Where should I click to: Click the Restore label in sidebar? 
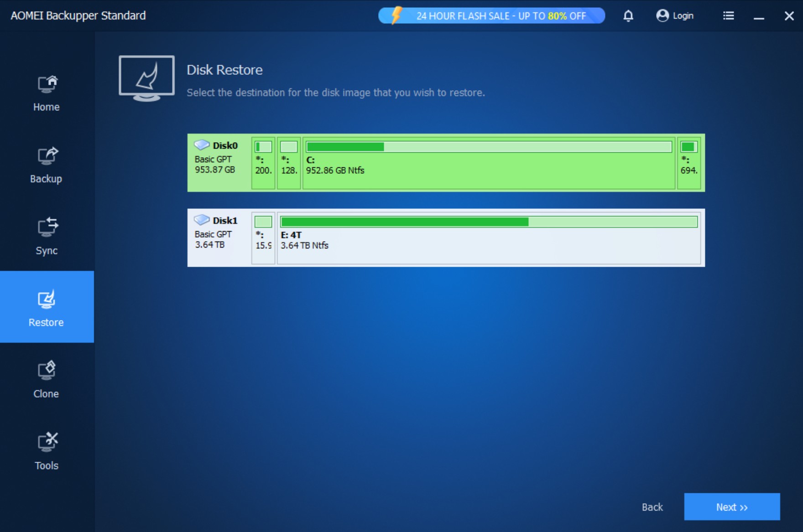click(x=46, y=322)
